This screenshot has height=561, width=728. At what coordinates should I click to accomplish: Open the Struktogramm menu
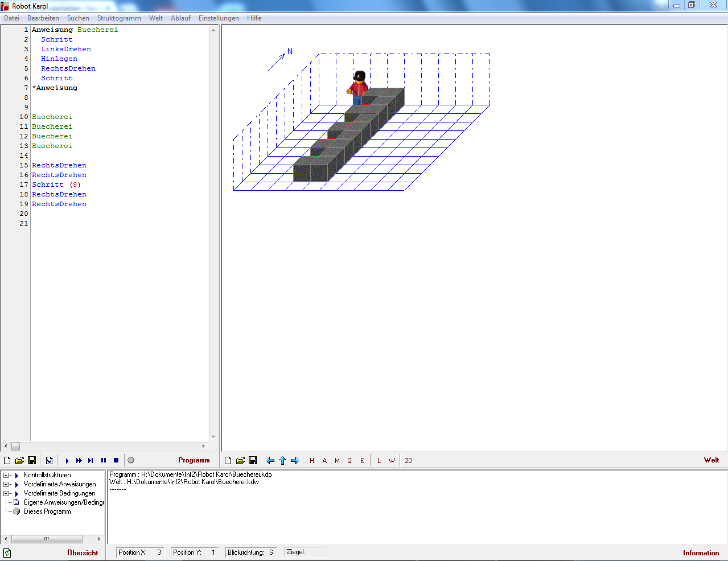[x=119, y=18]
